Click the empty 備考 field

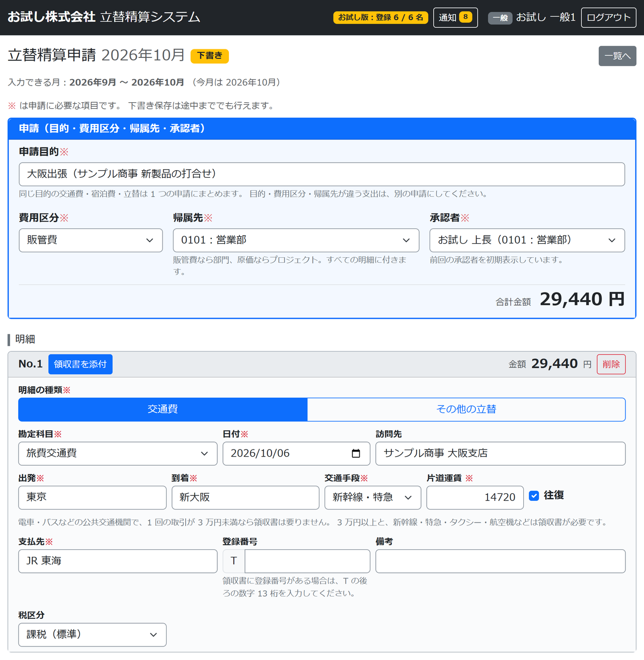coord(501,561)
